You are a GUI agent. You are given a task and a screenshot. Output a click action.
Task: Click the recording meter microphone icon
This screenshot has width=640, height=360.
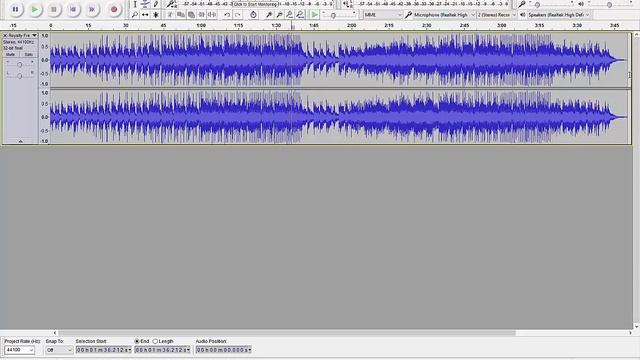(171, 4)
